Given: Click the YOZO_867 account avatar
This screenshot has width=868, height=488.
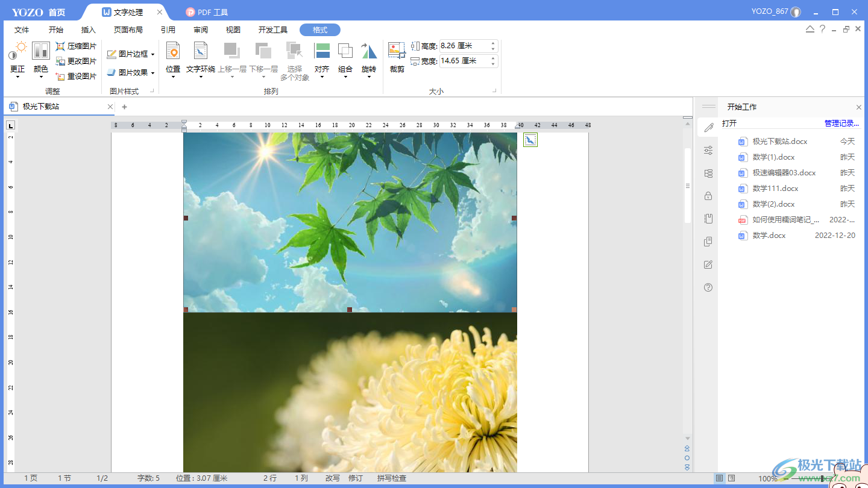Looking at the screenshot, I should pos(796,11).
